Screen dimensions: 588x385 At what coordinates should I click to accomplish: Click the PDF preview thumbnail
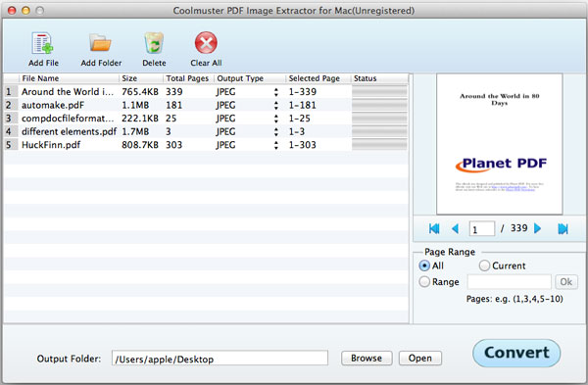pos(499,144)
